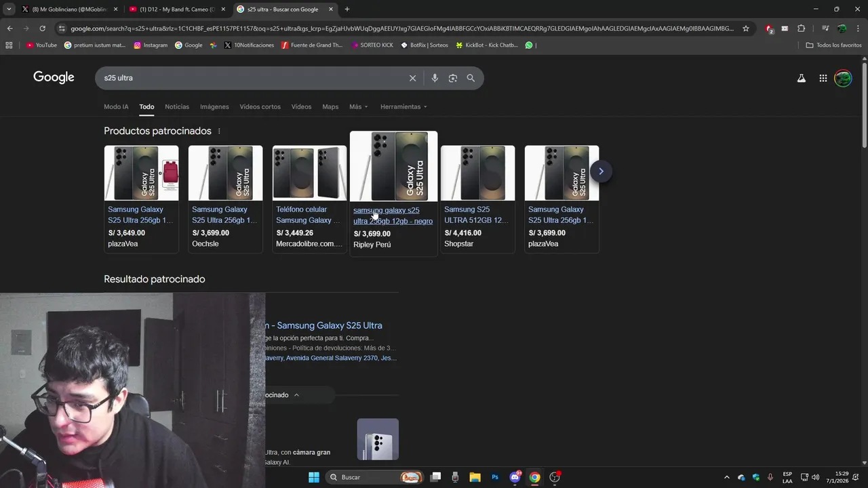This screenshot has height=488, width=868.
Task: Click the Galaxy phone thumbnail in lower result
Action: (378, 439)
